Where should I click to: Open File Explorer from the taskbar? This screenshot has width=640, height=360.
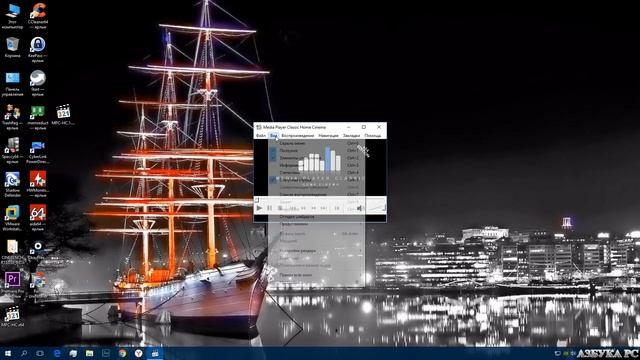pos(89,353)
